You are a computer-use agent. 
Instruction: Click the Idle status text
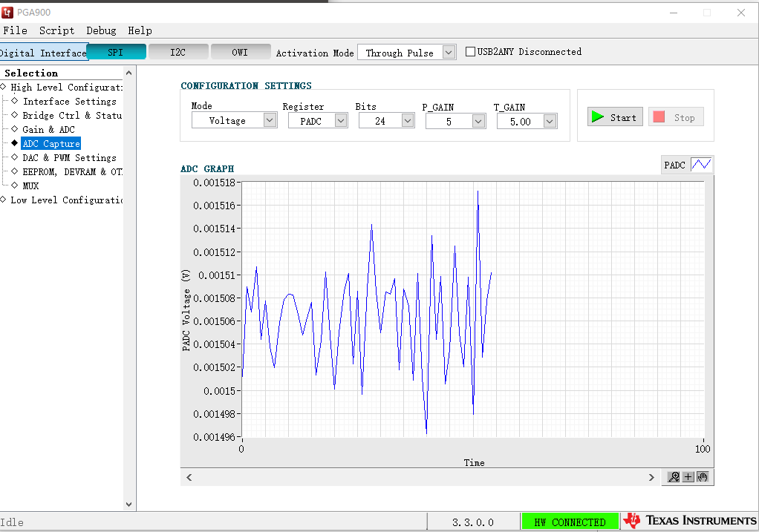[x=12, y=522]
